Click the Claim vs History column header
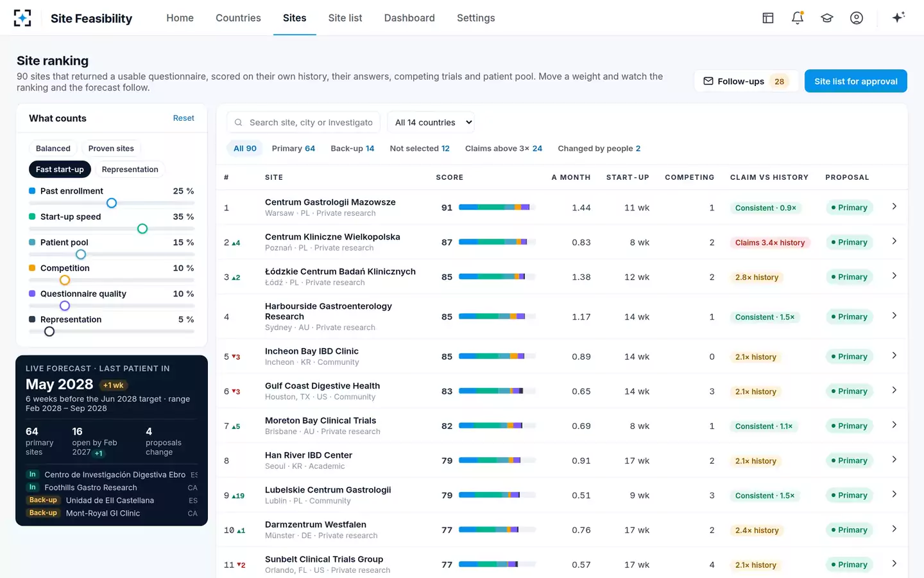 point(769,177)
